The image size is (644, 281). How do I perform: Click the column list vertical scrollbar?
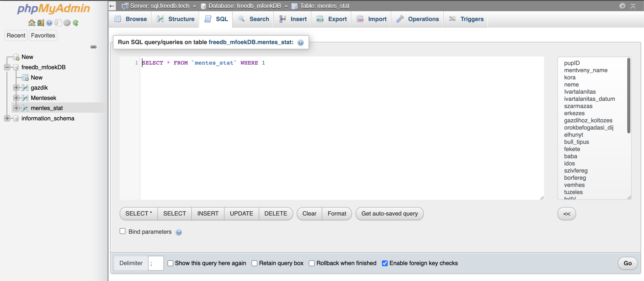629,95
